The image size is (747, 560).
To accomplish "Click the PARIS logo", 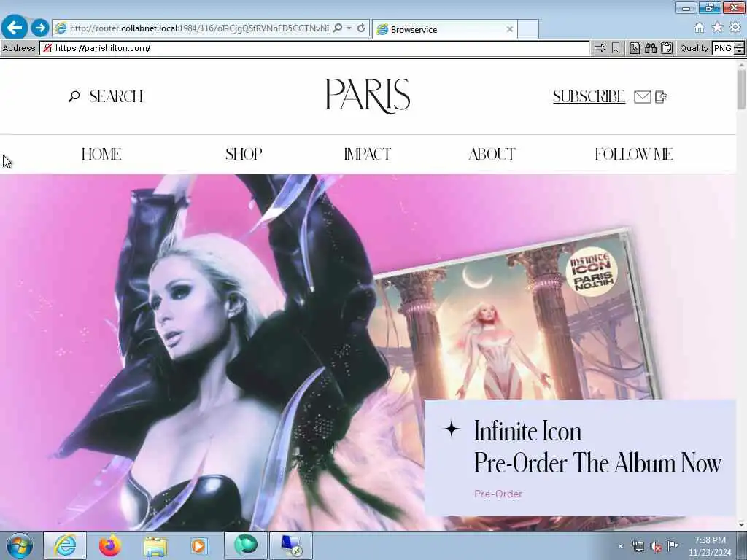I will click(368, 96).
